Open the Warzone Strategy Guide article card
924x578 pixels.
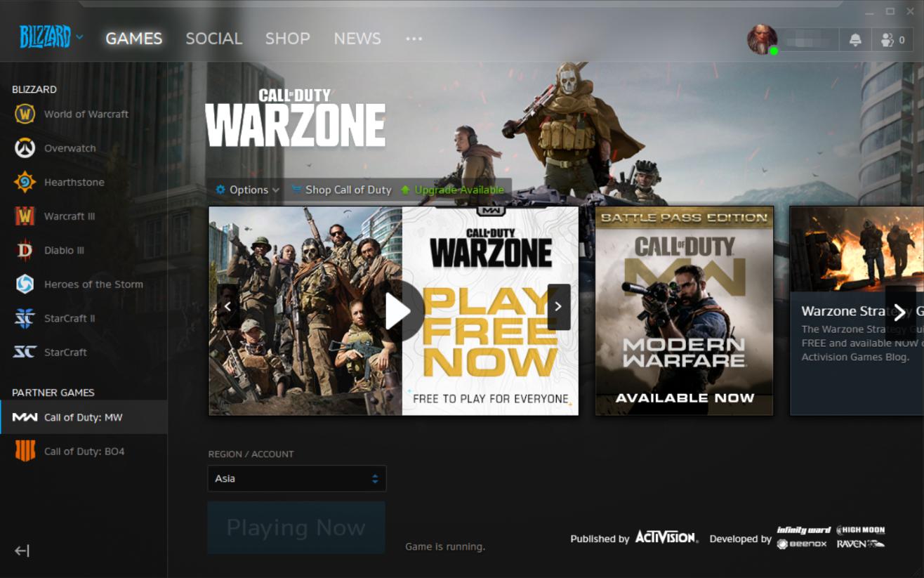point(857,310)
